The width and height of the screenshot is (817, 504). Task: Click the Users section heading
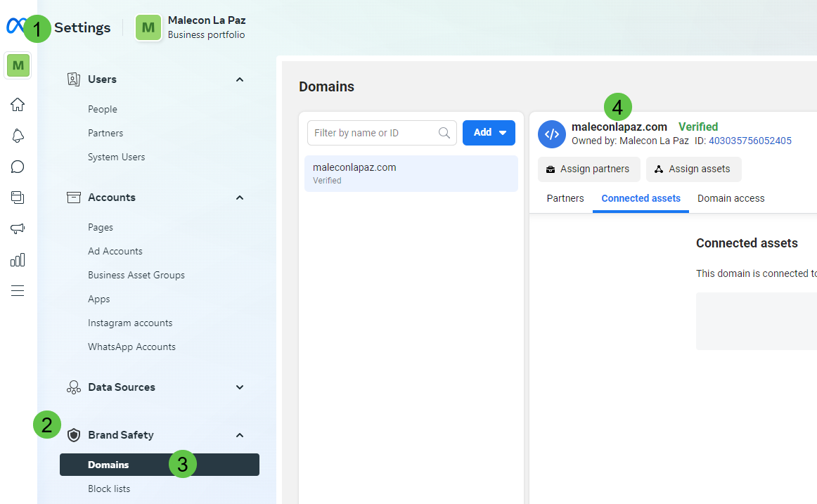point(102,79)
